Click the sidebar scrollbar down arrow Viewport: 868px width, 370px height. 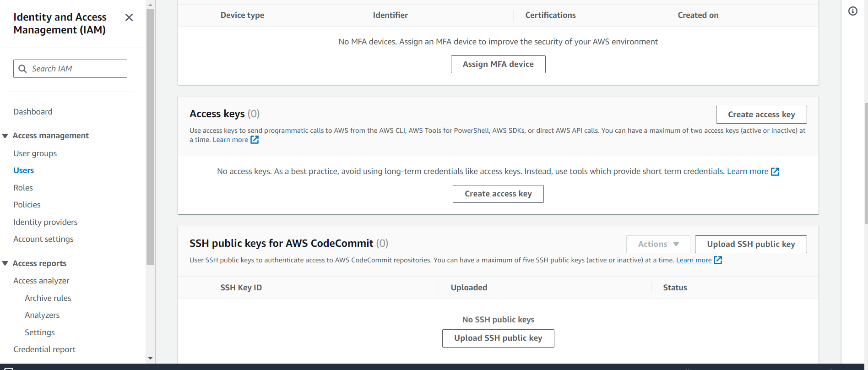[x=151, y=359]
